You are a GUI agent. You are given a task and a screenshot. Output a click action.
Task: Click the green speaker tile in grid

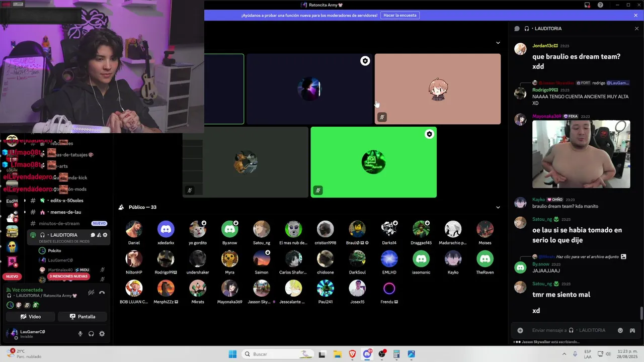pyautogui.click(x=374, y=162)
